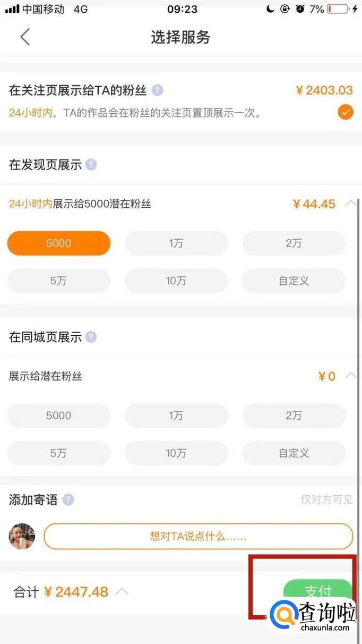Open help icon beside 在关注页展示给TA的粉丝
The height and width of the screenshot is (644, 362).
coord(157,90)
